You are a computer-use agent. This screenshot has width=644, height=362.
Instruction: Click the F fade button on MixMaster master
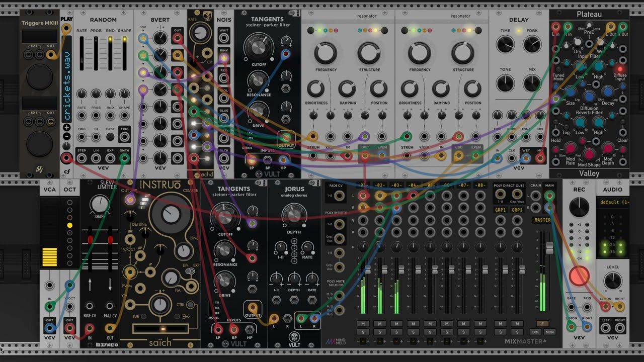pos(542,323)
